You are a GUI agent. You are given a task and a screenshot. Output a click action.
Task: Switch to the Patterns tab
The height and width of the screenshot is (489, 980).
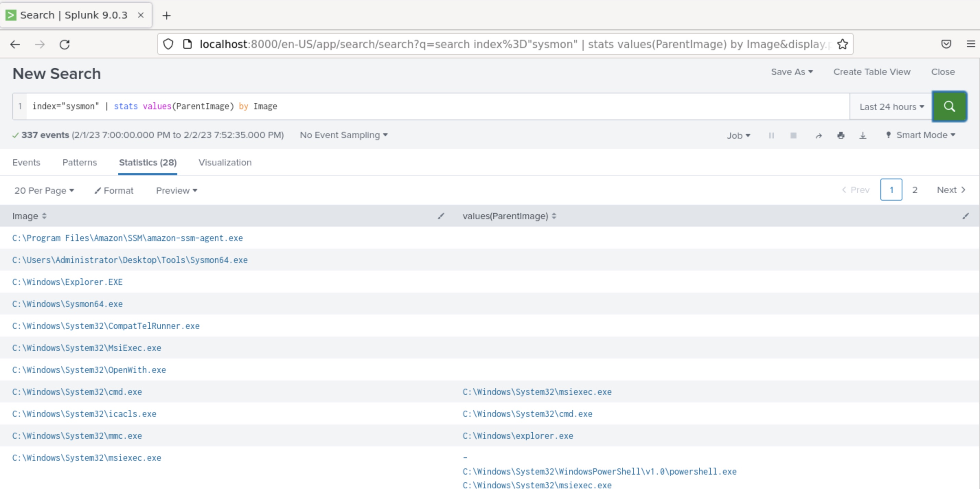(80, 162)
